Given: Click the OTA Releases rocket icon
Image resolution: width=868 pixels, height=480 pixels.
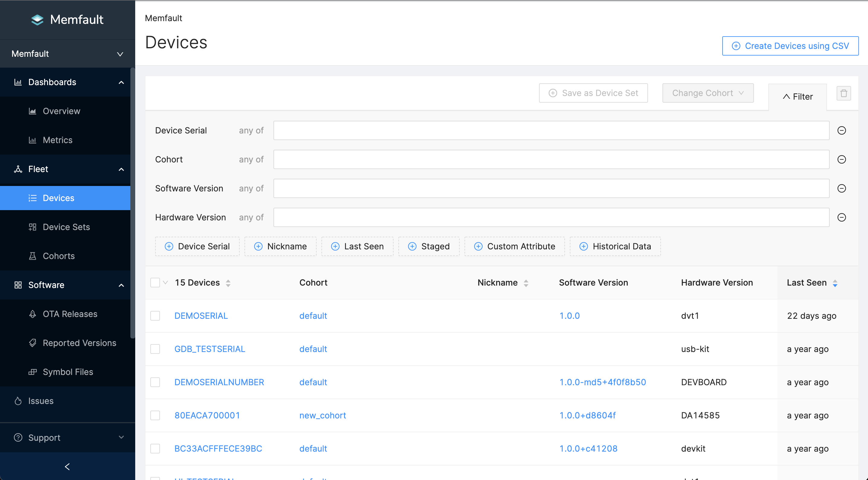Looking at the screenshot, I should [x=32, y=314].
